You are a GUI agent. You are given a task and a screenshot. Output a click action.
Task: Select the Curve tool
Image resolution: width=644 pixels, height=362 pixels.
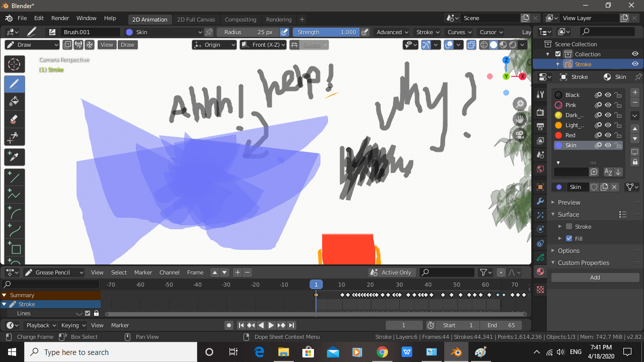pos(14,231)
